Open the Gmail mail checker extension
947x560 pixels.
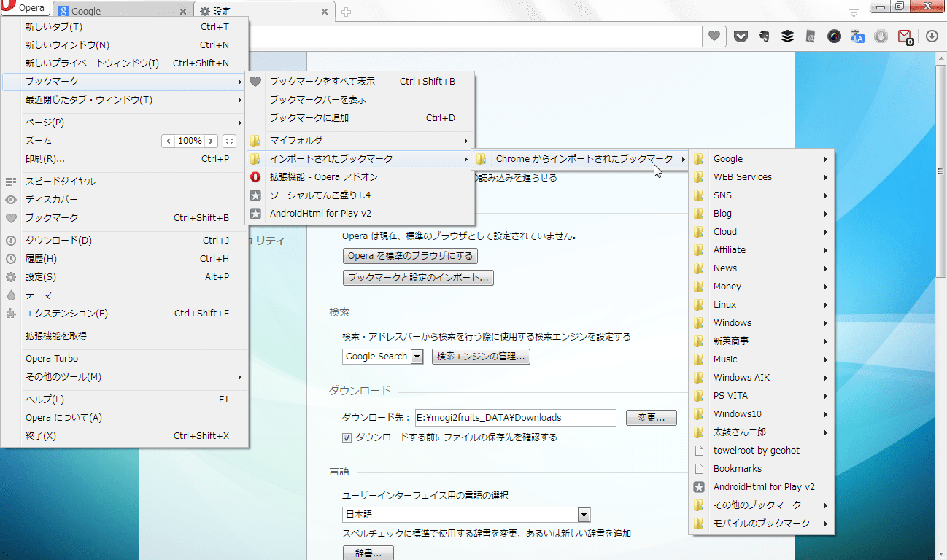coord(905,36)
